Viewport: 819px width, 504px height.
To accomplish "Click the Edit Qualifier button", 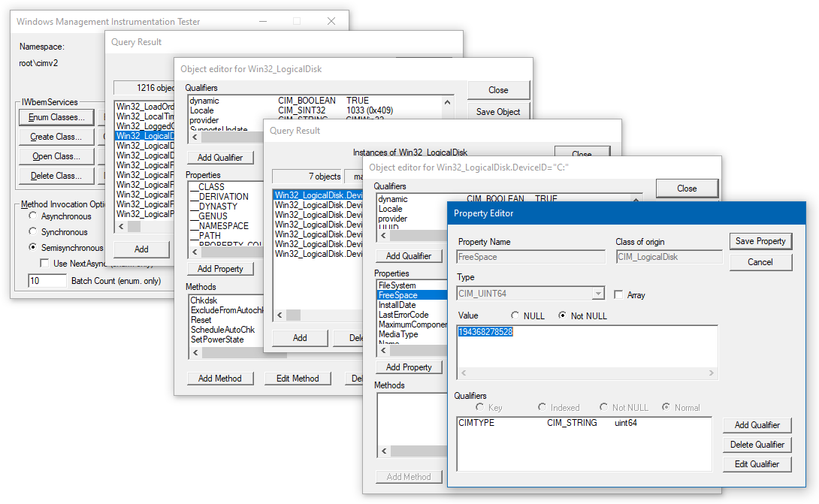I will (x=757, y=464).
